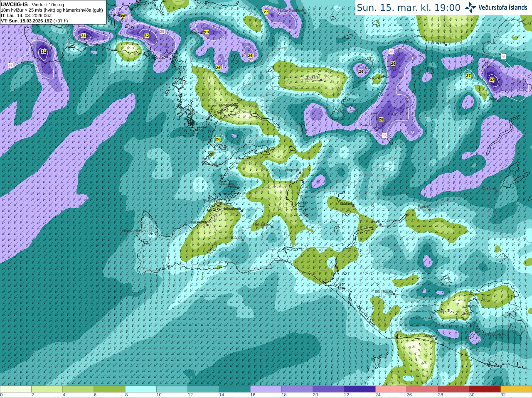The height and width of the screenshot is (398, 532).
Task: Click the yellow 29 gust maximum marker
Action: tap(393, 64)
